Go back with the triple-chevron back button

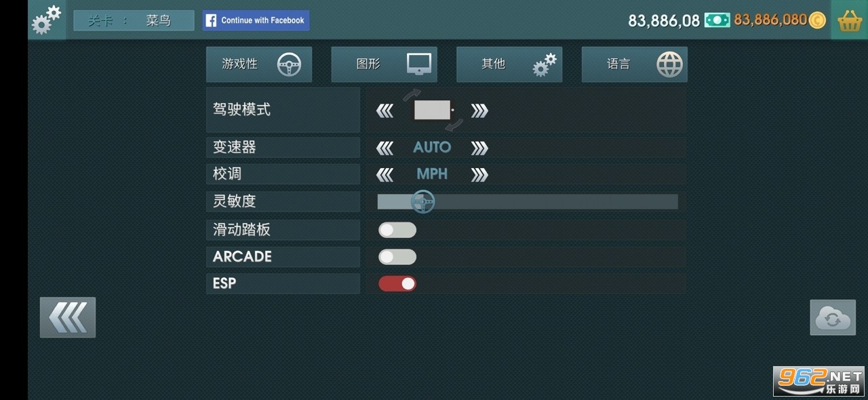68,317
